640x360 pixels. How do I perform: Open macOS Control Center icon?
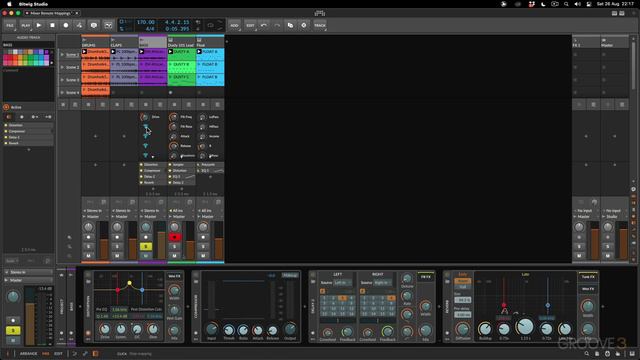tap(589, 4)
